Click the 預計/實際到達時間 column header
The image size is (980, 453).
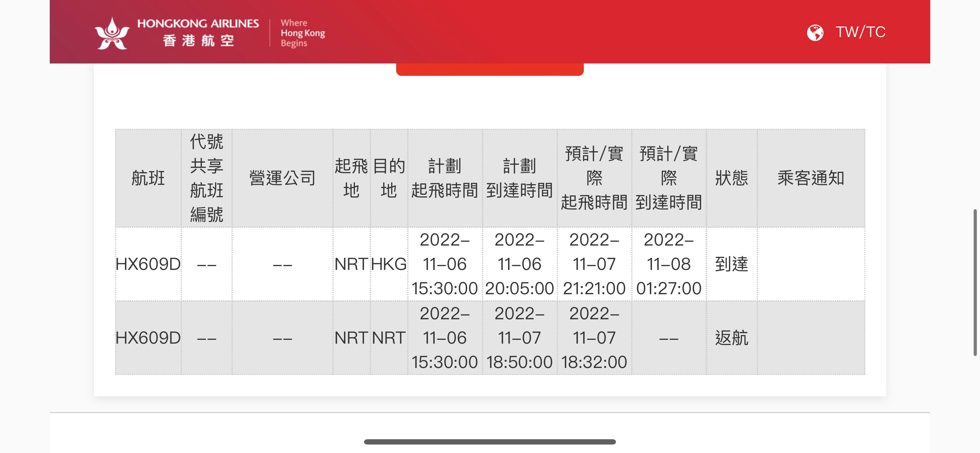(669, 178)
